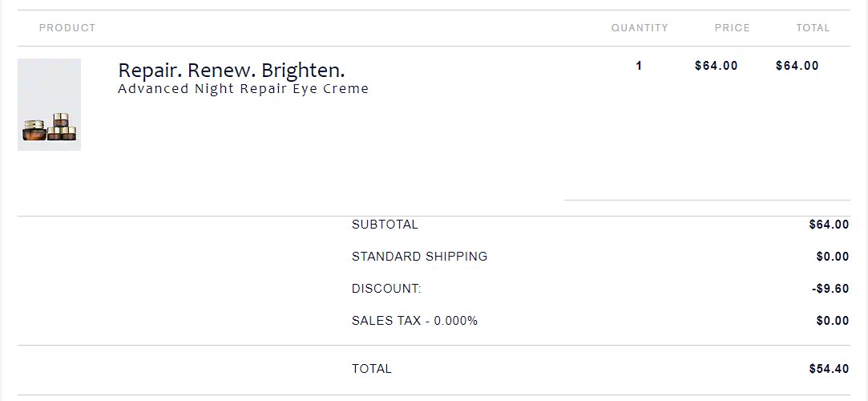Select the SUBTOTAL label
Image resolution: width=868 pixels, height=401 pixels.
(x=385, y=225)
